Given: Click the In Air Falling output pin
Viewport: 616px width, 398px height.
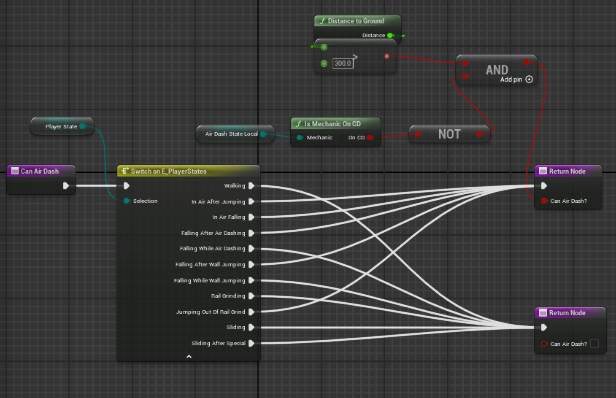Looking at the screenshot, I should coord(251,217).
